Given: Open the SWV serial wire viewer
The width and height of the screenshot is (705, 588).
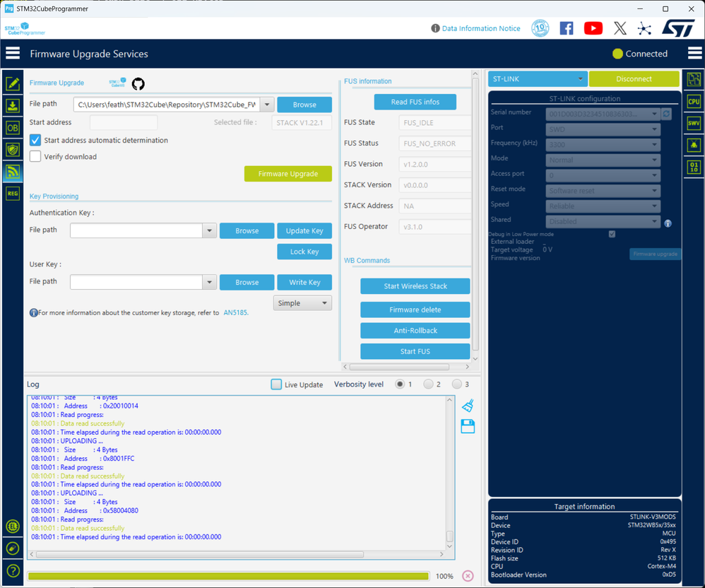Looking at the screenshot, I should 694,123.
